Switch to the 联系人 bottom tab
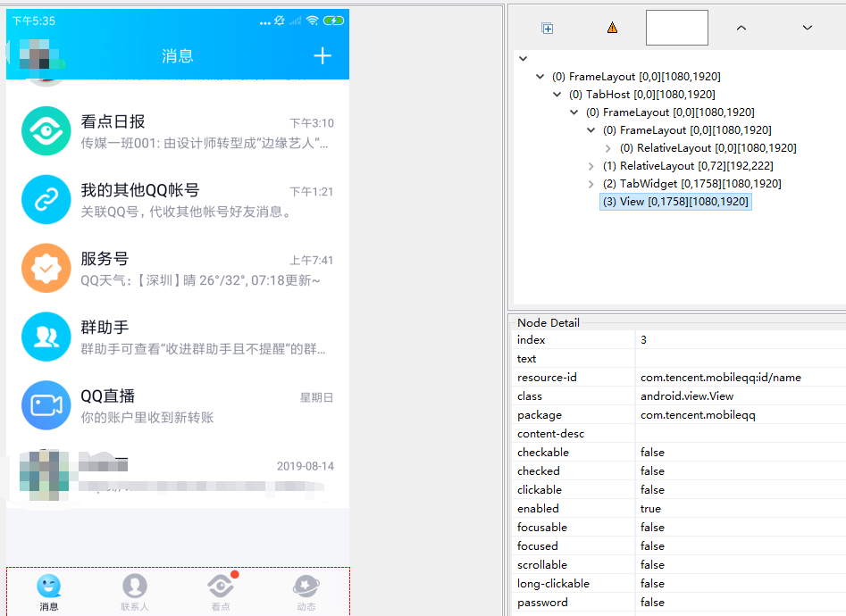Viewport: 846px width, 616px height. click(x=134, y=592)
